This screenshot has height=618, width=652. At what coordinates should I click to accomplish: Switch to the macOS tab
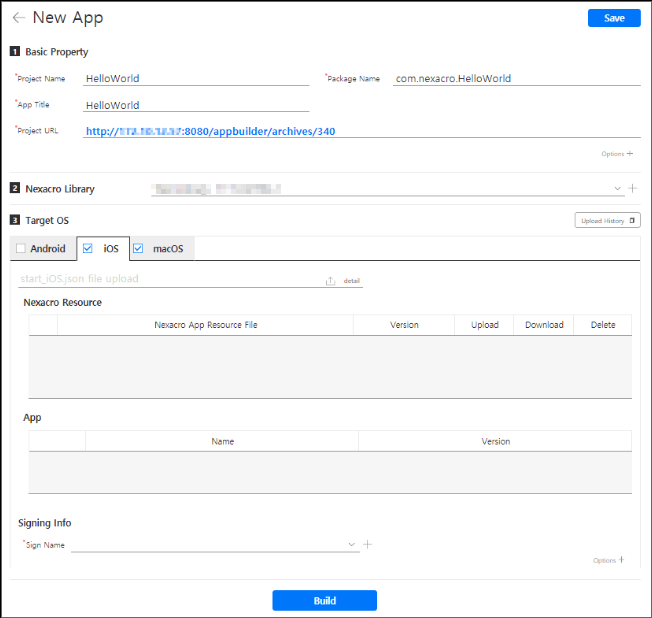point(168,249)
